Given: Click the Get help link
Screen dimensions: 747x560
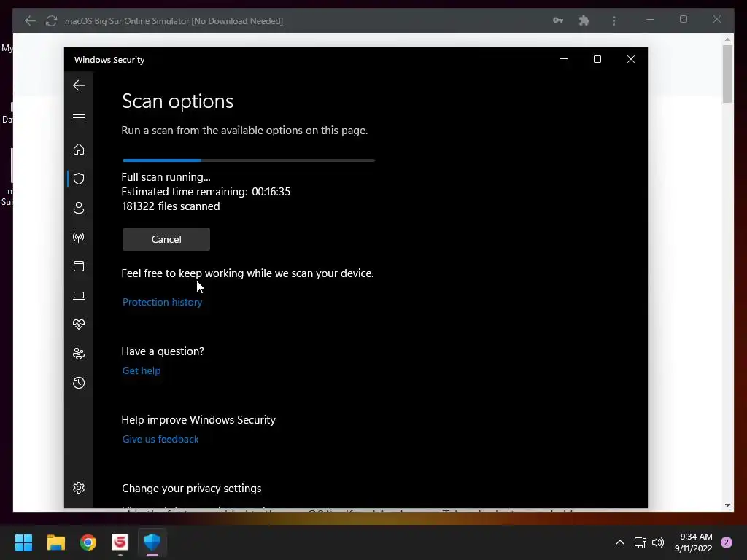Looking at the screenshot, I should click(142, 370).
